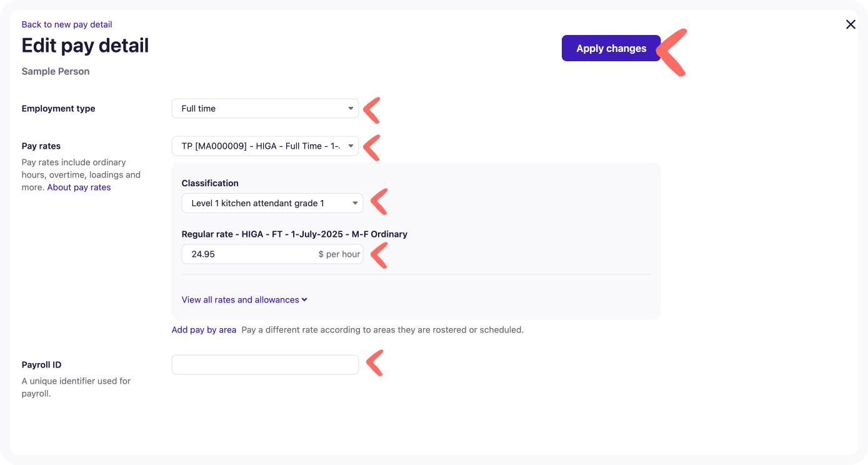Click the red arrow next to Payroll ID field

(374, 363)
